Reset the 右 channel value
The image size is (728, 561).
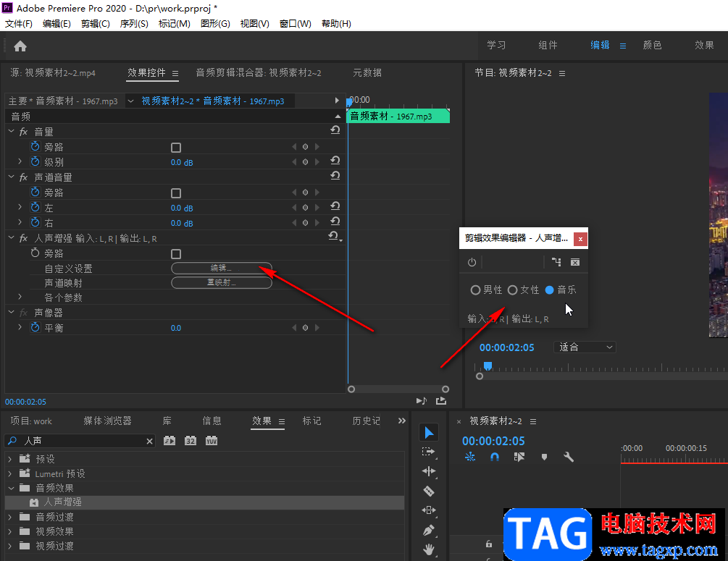(335, 222)
